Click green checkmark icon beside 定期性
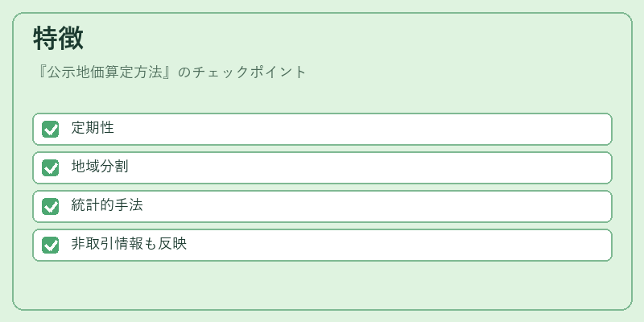644x322 pixels. (x=51, y=129)
